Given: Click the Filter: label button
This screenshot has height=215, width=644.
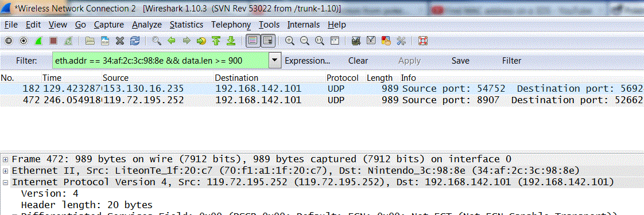Looking at the screenshot, I should pos(26,61).
